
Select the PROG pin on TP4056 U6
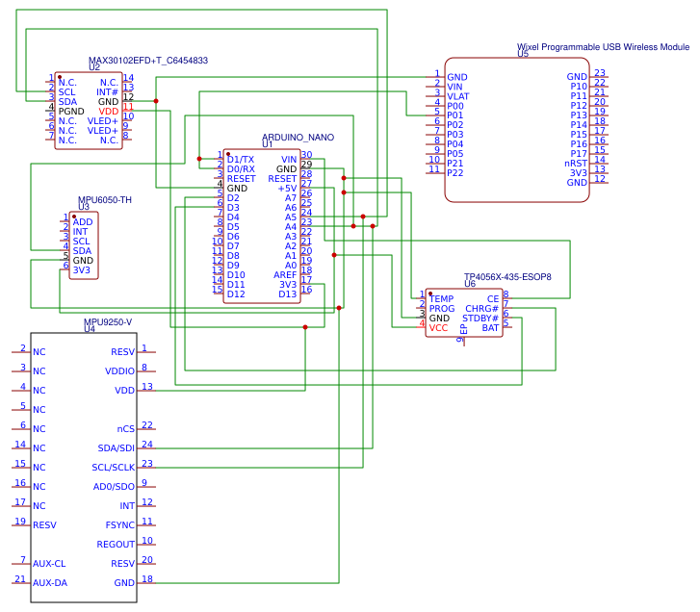click(x=442, y=309)
